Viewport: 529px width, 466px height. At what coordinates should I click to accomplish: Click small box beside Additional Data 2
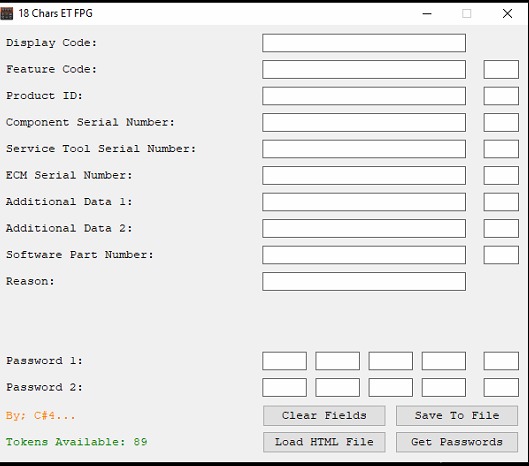tap(501, 228)
